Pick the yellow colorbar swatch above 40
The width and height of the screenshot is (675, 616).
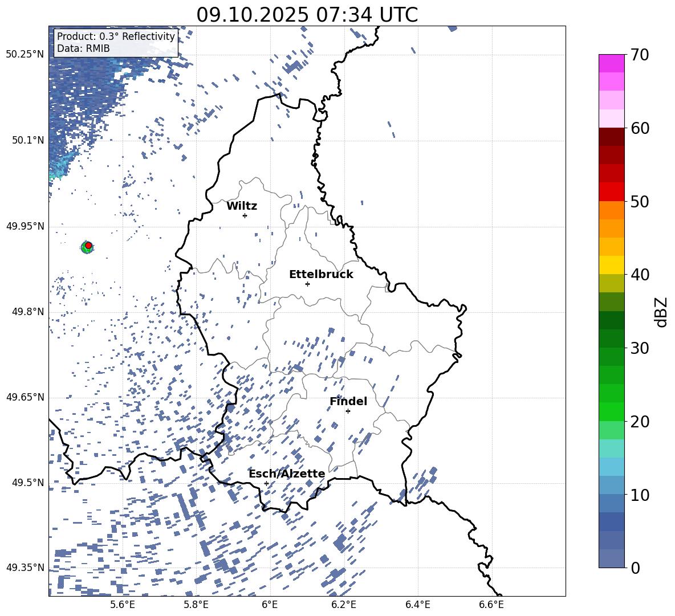(611, 266)
